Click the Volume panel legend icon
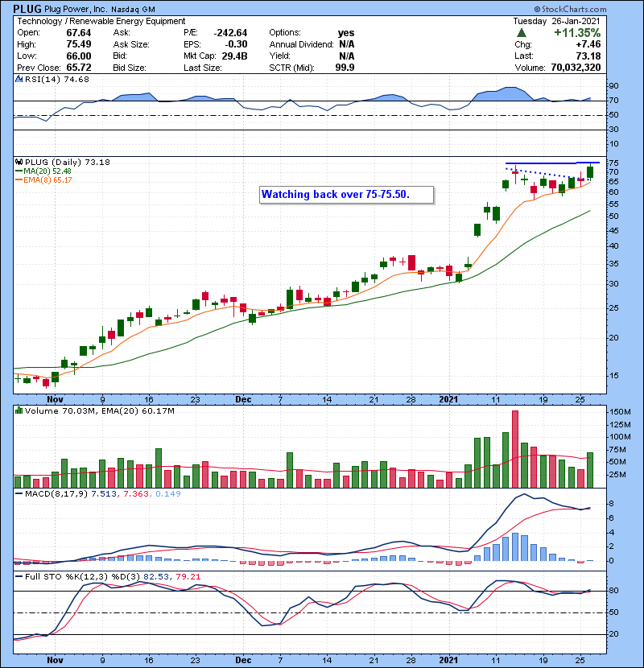Viewport: 644px width, 668px height. pyautogui.click(x=19, y=411)
